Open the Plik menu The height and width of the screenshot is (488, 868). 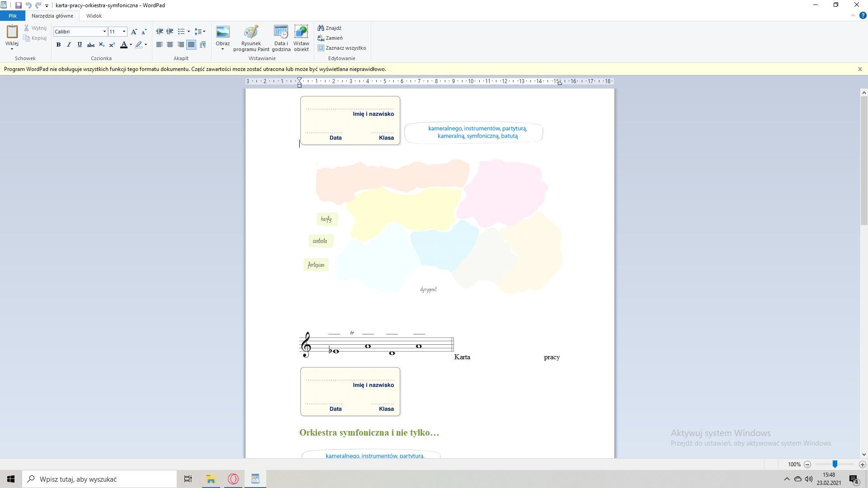[13, 16]
